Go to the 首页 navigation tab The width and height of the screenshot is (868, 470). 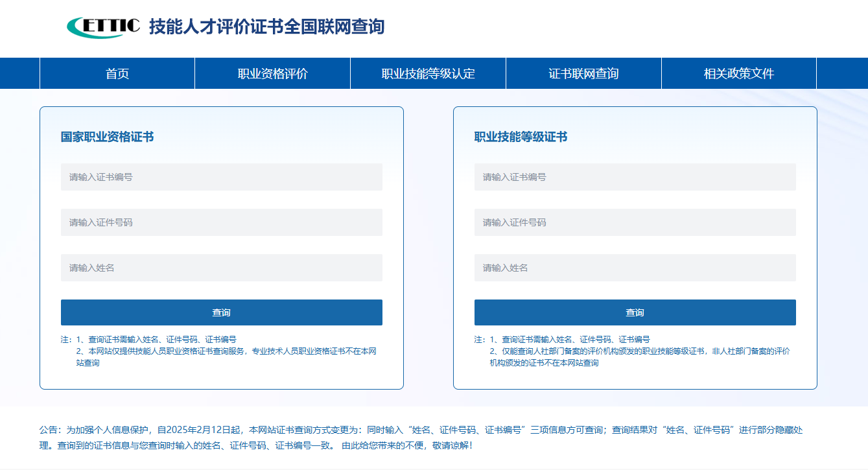coord(117,73)
